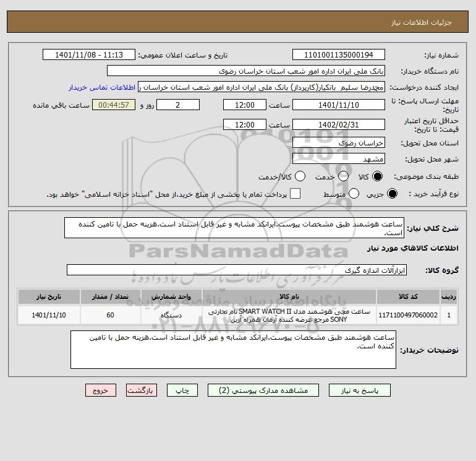476x461 pixels.
Task: Click the general need description textbox
Action: pos(234,228)
